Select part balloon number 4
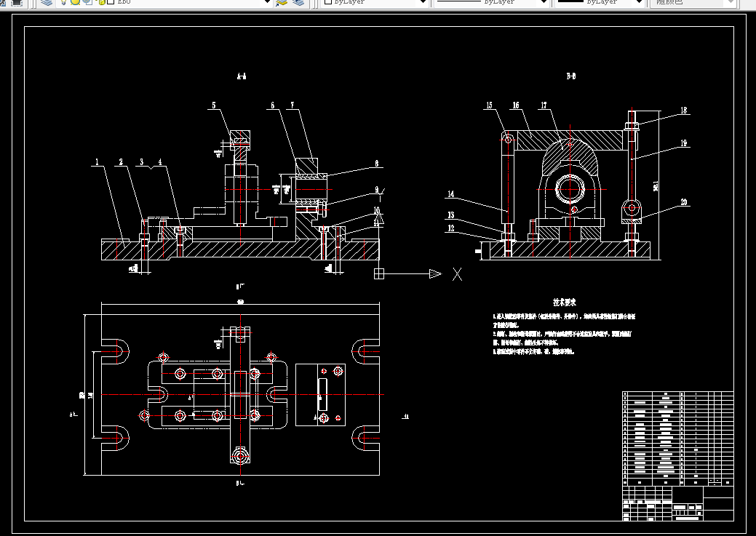The width and height of the screenshot is (756, 536). (160, 162)
